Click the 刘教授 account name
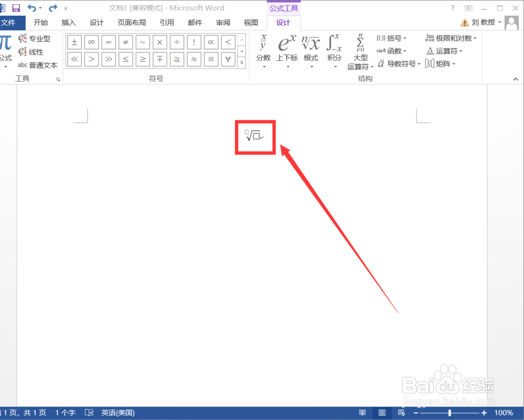The image size is (524, 420). click(483, 22)
